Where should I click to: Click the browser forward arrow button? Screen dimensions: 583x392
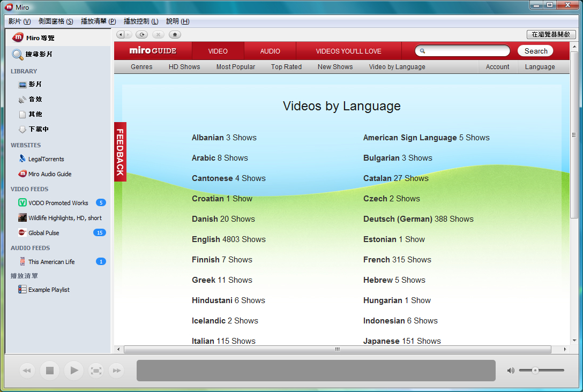tap(128, 35)
